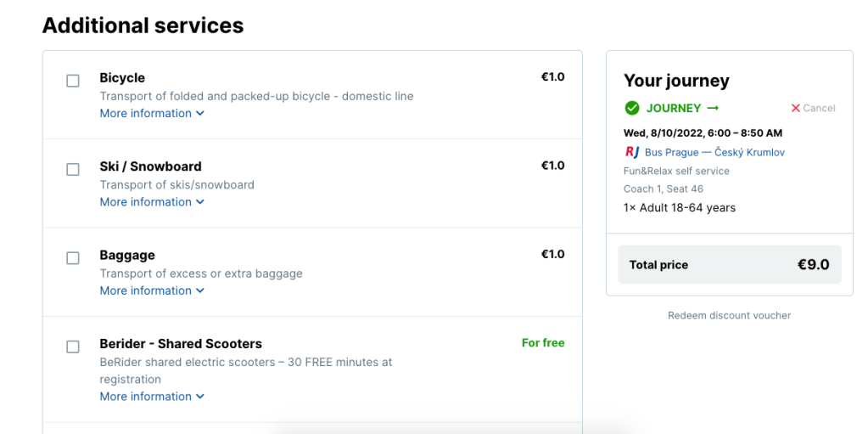This screenshot has height=434, width=868.
Task: Click the Total price summary box
Action: coord(729,265)
